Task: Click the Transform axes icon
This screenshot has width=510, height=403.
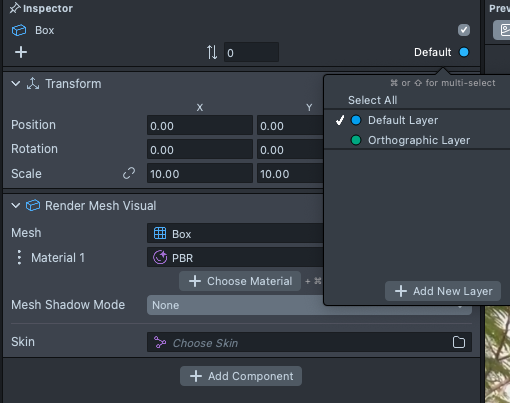Action: [33, 84]
